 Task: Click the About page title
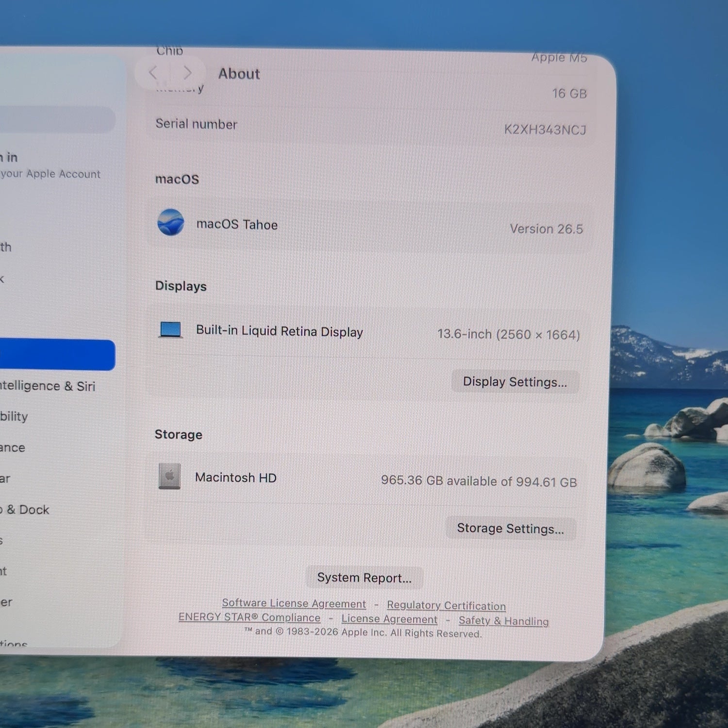click(239, 74)
